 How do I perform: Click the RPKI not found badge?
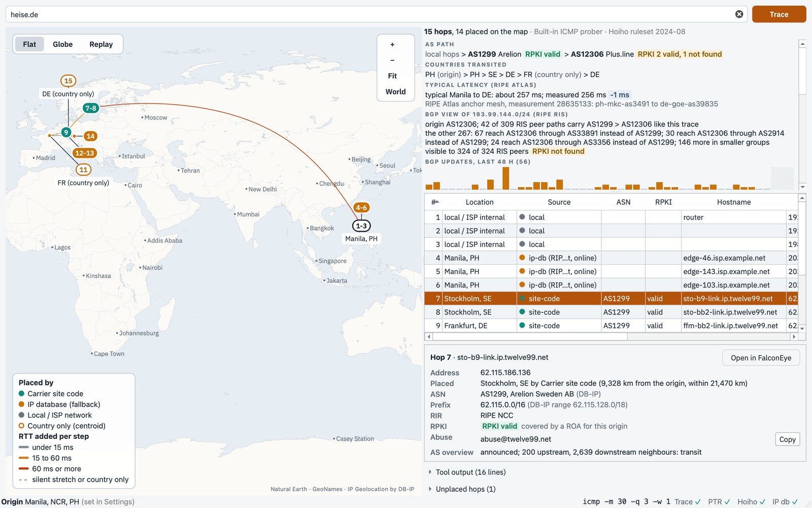[x=558, y=151]
